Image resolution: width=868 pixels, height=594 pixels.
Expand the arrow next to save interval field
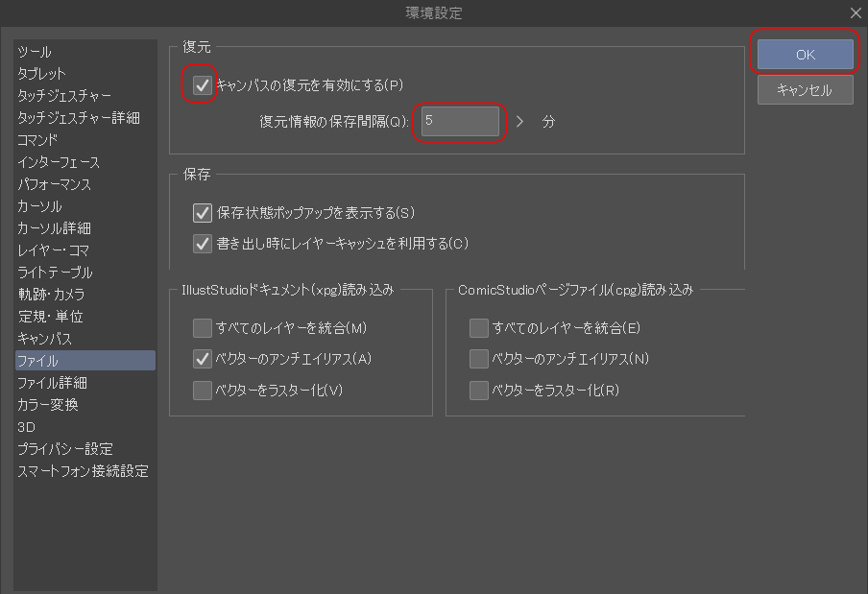tap(520, 122)
